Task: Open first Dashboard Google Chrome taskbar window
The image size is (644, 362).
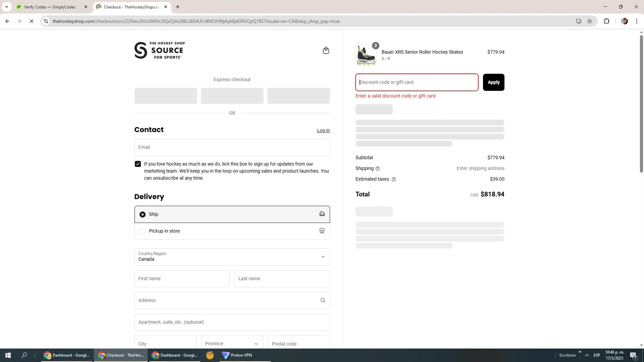Action: coord(67,355)
